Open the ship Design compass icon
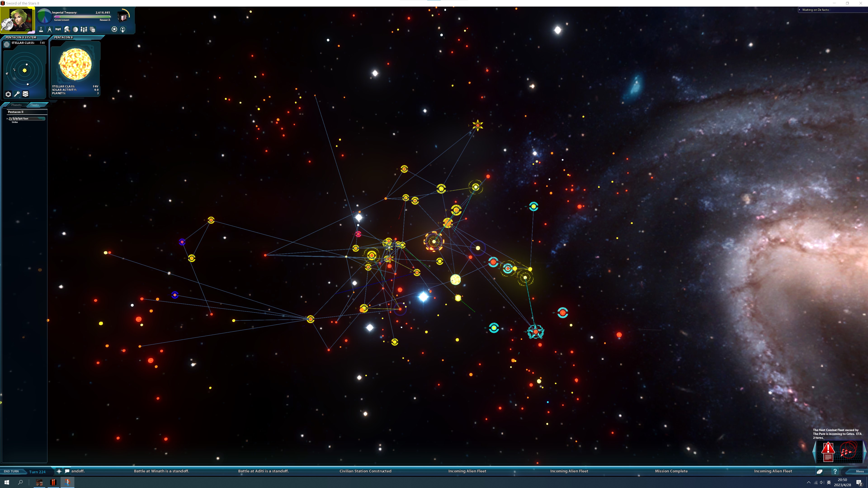Viewport: 868px width, 488px height. click(x=50, y=29)
